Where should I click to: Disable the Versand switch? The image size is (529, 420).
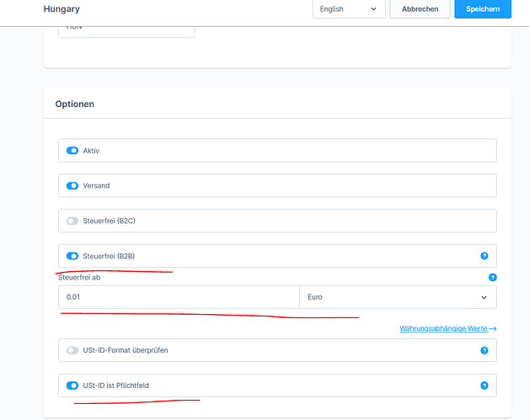(72, 186)
